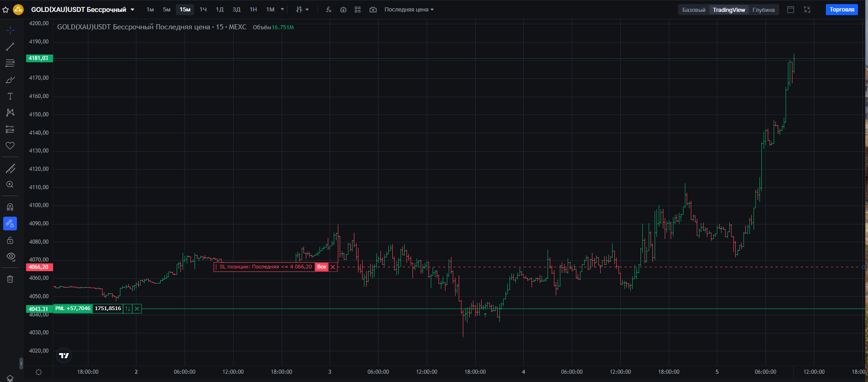Open chart settings gear near time axis
This screenshot has width=868, height=382.
point(38,372)
